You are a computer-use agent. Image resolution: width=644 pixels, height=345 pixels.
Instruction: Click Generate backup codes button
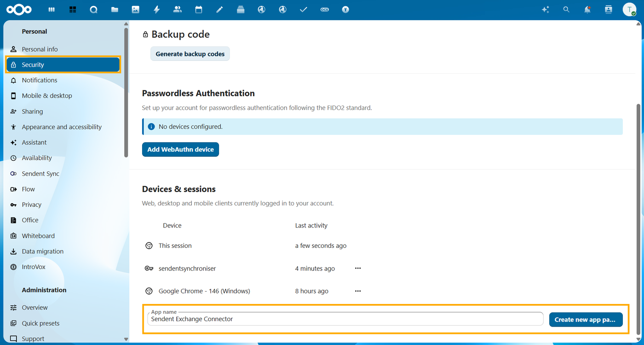coord(190,54)
